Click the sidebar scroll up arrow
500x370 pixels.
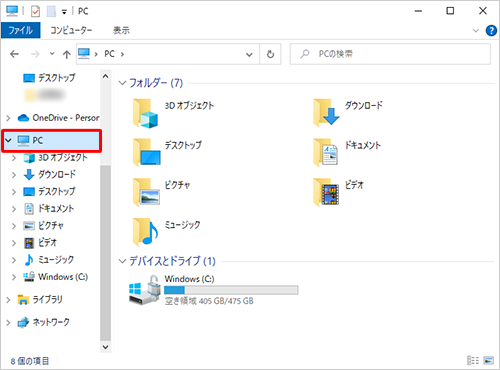click(x=105, y=77)
